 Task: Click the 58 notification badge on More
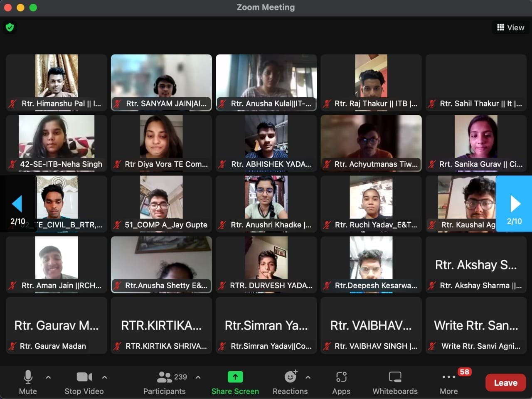pos(464,372)
